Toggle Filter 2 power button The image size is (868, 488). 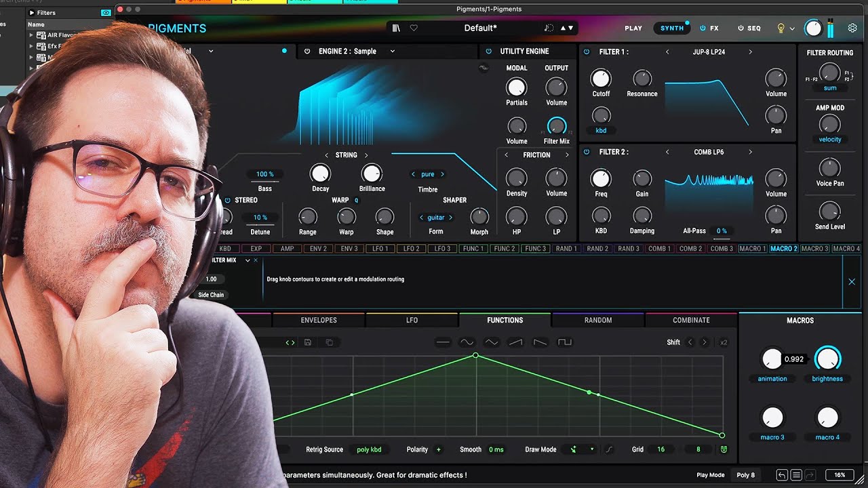point(587,152)
